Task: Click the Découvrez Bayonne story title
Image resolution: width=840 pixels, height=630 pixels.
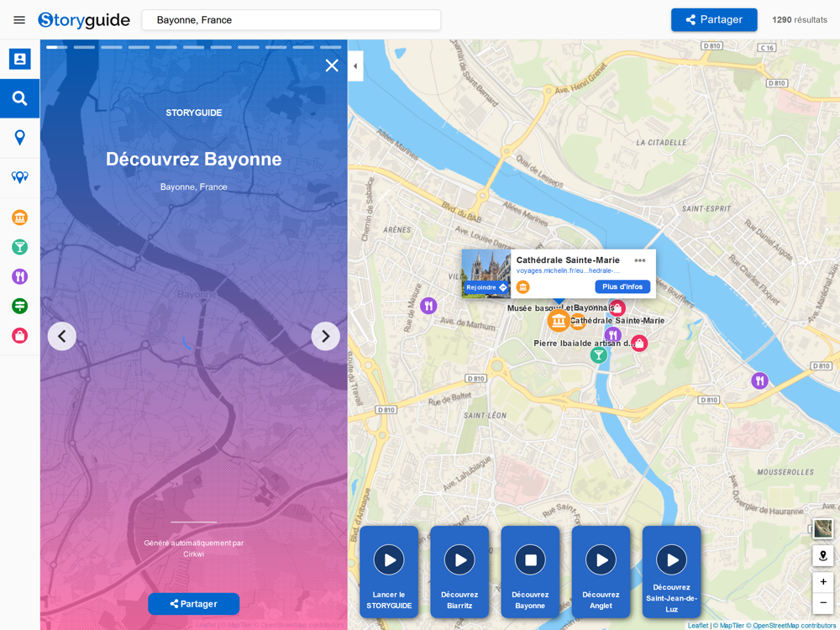Action: 193,159
